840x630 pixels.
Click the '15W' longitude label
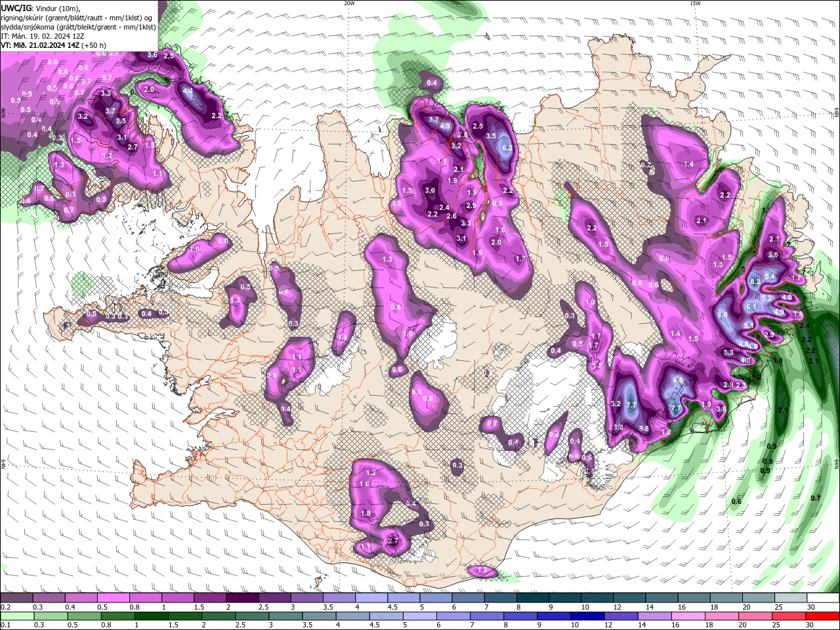tap(695, 3)
